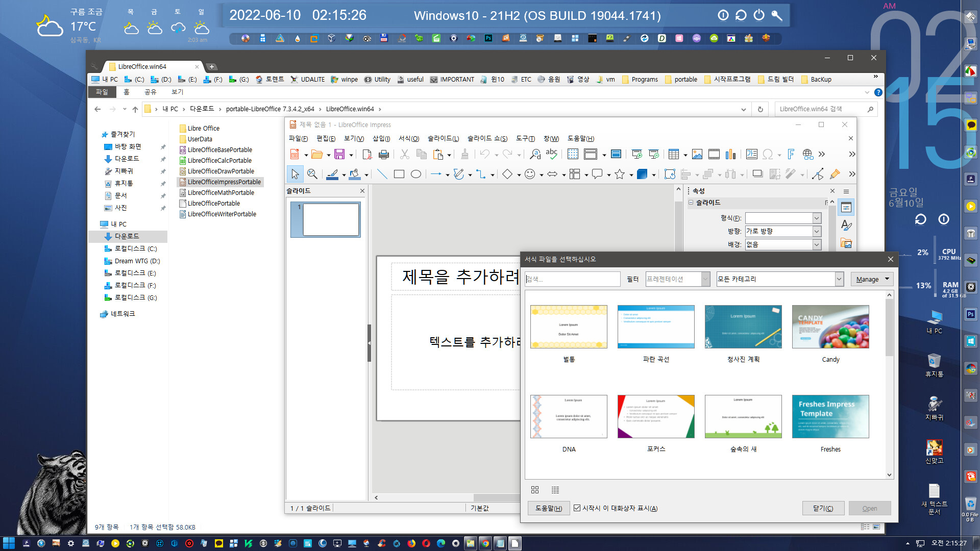Open 다운로드 under 내 PC in Explorer tree

coord(128,236)
